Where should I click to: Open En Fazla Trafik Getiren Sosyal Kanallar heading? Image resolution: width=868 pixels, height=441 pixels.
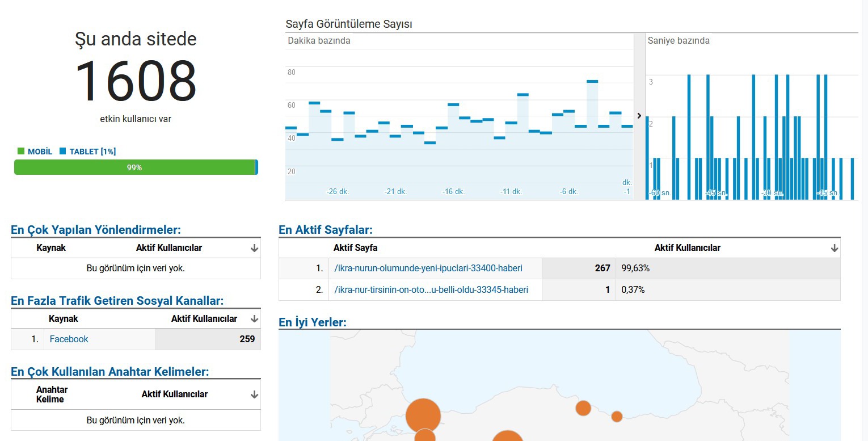[117, 301]
